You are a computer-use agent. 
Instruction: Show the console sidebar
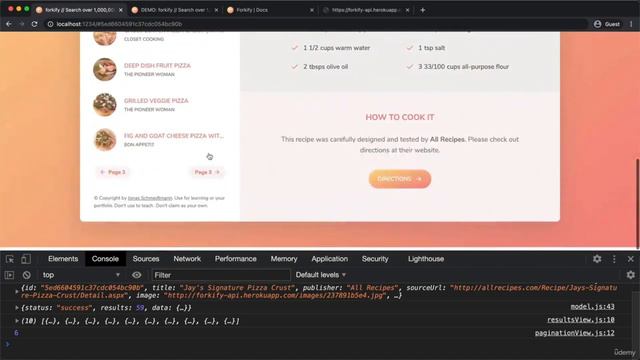(9, 275)
